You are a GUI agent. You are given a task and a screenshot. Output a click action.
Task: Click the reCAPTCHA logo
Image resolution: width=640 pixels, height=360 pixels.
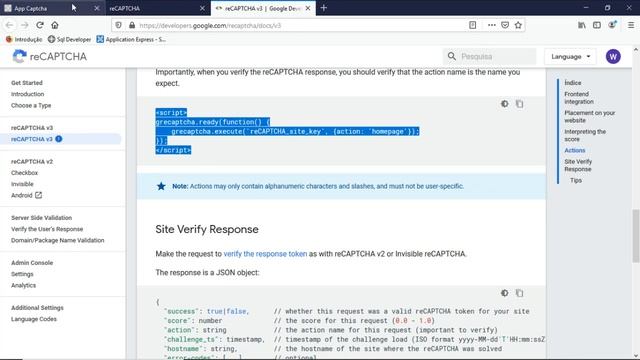[49, 56]
